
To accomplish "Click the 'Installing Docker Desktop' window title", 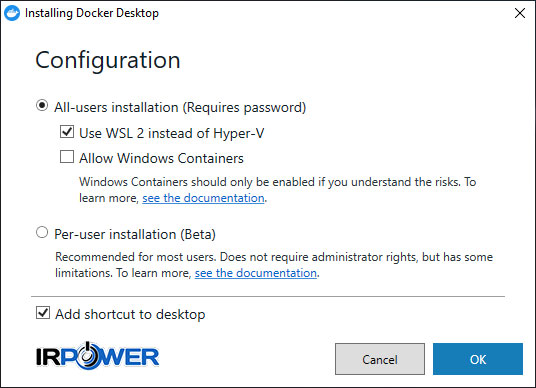I will [x=92, y=13].
